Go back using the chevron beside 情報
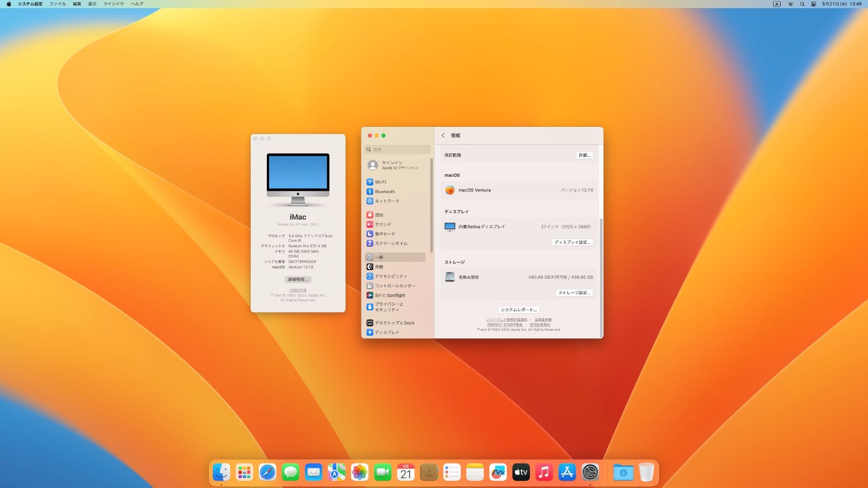 click(x=443, y=136)
